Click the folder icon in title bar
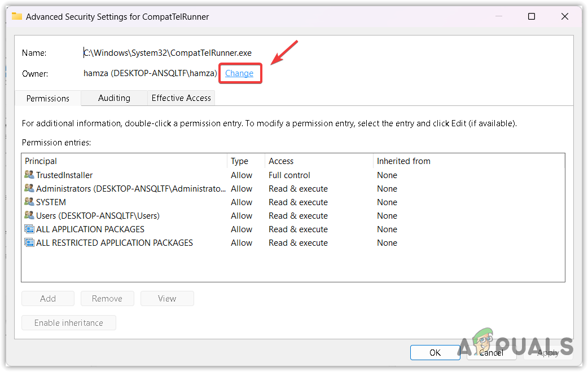 click(x=17, y=16)
